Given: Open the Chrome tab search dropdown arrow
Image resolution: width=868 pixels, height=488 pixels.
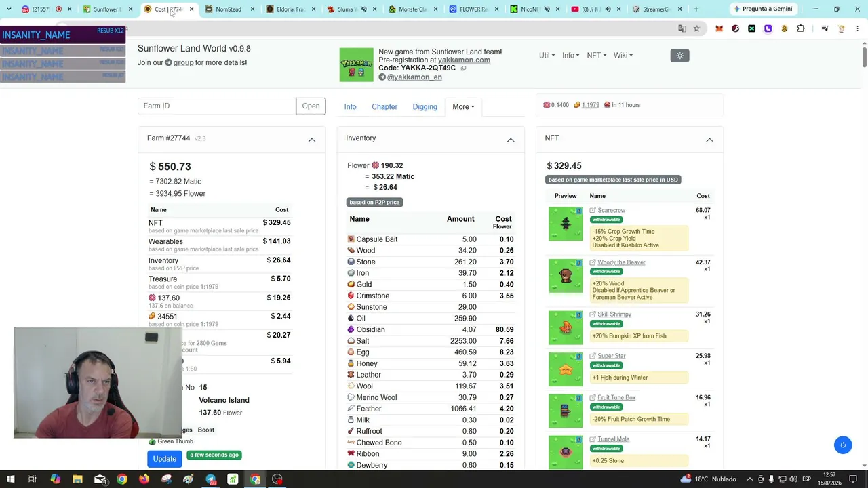Looking at the screenshot, I should [x=9, y=9].
